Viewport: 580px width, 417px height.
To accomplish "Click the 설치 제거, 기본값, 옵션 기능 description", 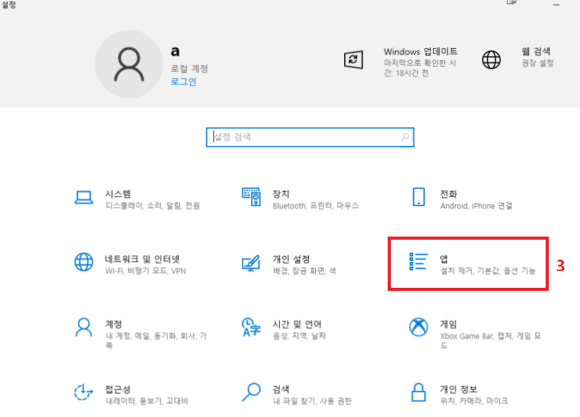I will pos(488,271).
